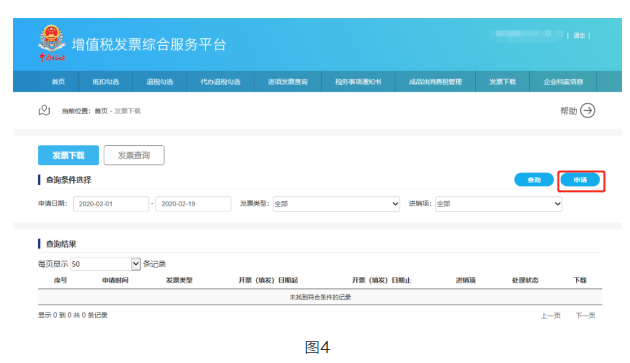
Task: Open the 每页显示 50 records dropdown
Action: [105, 264]
